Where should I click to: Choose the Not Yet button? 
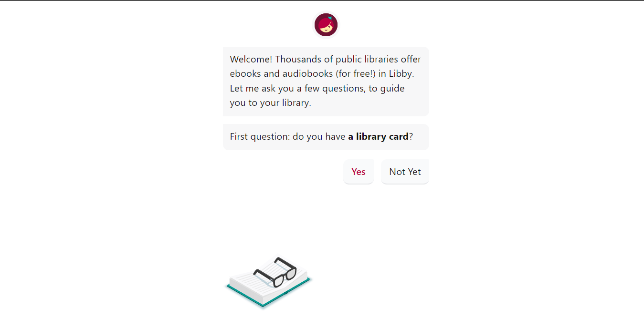point(405,172)
